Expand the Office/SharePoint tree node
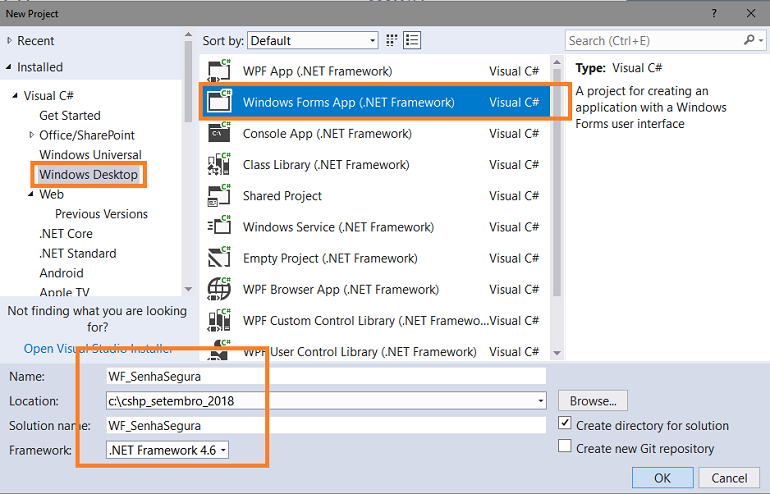 pos(31,135)
